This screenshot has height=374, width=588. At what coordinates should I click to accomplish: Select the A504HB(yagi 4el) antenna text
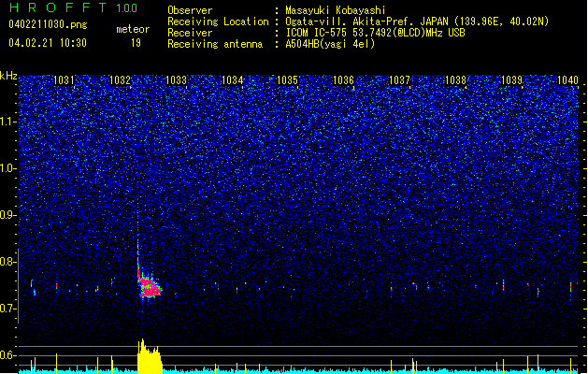click(330, 44)
